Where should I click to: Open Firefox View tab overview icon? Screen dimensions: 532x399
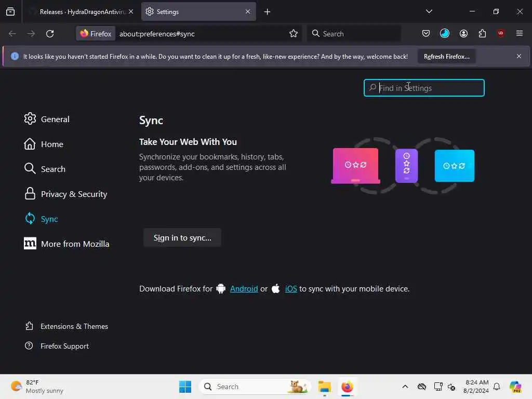[x=10, y=11]
